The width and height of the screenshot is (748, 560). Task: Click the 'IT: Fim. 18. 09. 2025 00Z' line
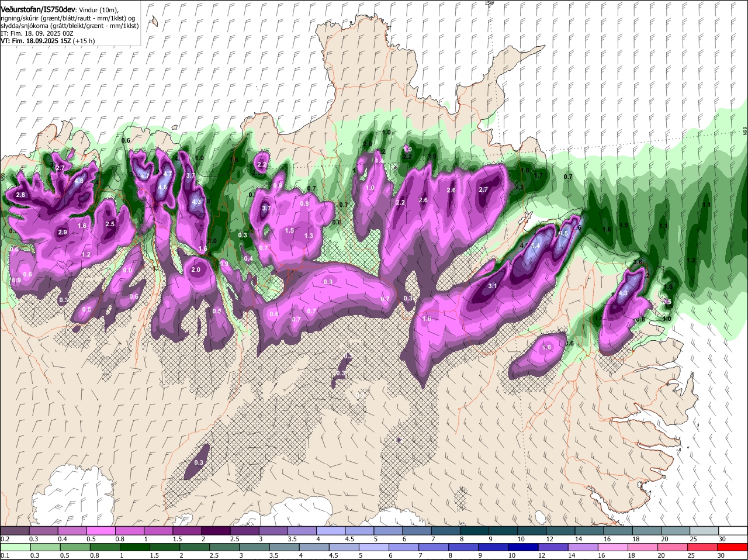[x=37, y=33]
